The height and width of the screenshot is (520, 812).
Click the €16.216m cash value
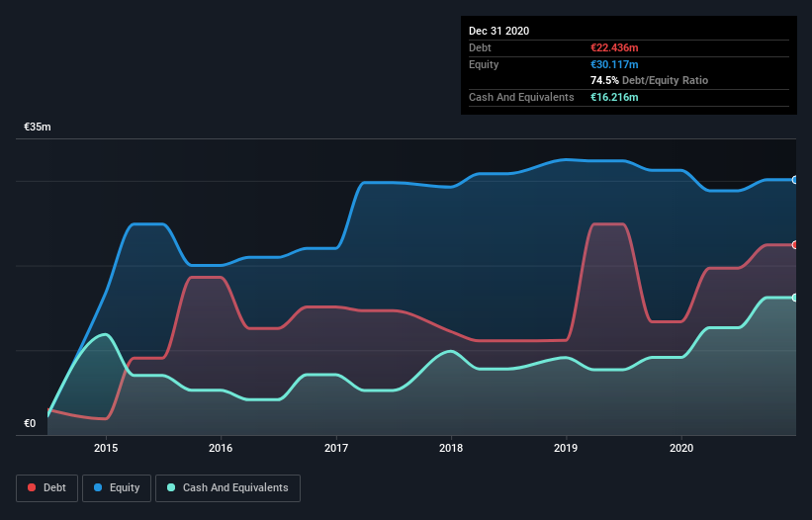pos(614,97)
